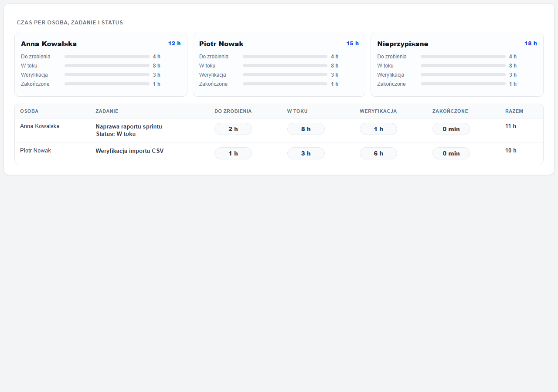The width and height of the screenshot is (558, 392).
Task: Click the 8 h value in Nieprzypisane card
Action: coord(513,66)
